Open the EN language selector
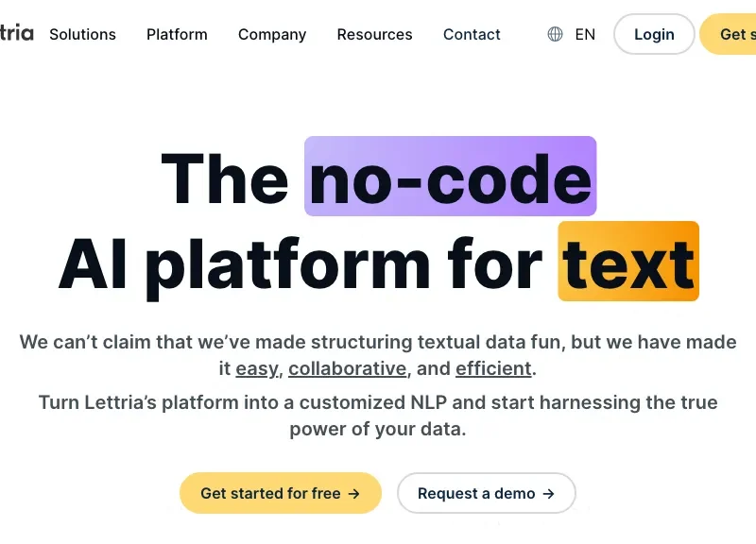 coord(585,34)
